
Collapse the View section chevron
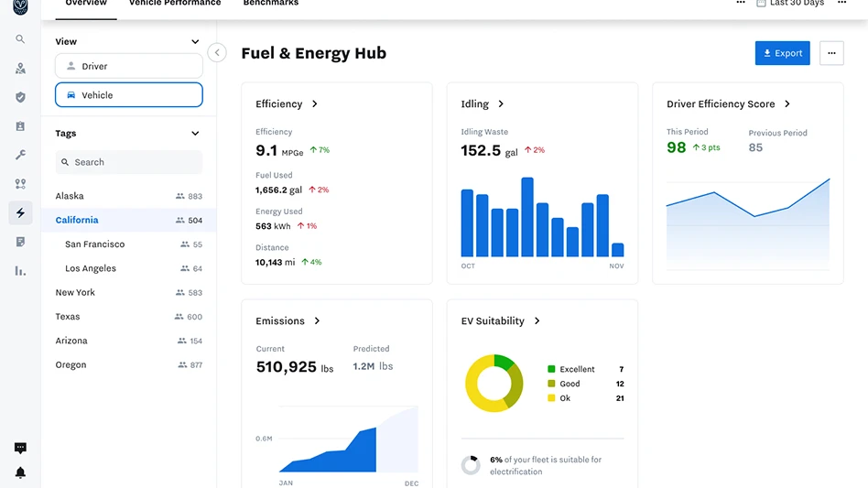pos(195,42)
